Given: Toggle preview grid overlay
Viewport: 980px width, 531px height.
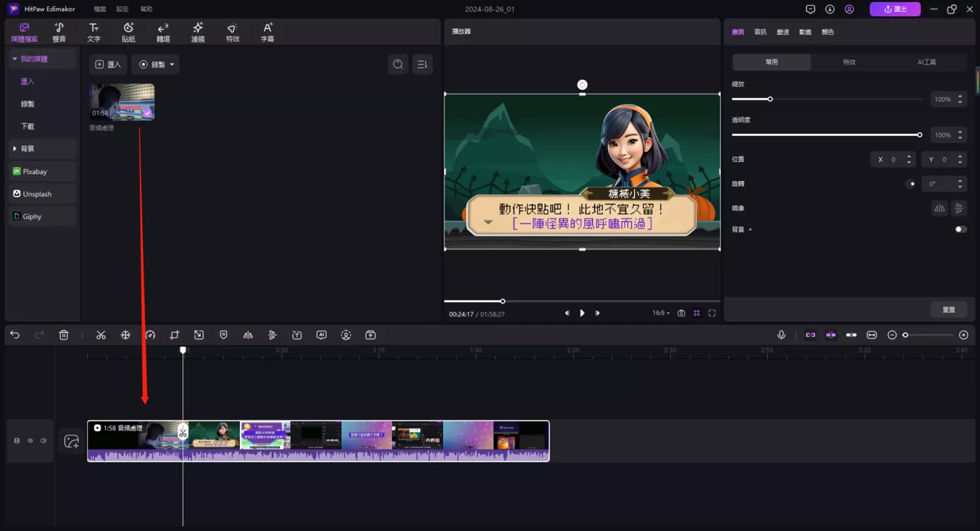Looking at the screenshot, I should click(x=697, y=313).
